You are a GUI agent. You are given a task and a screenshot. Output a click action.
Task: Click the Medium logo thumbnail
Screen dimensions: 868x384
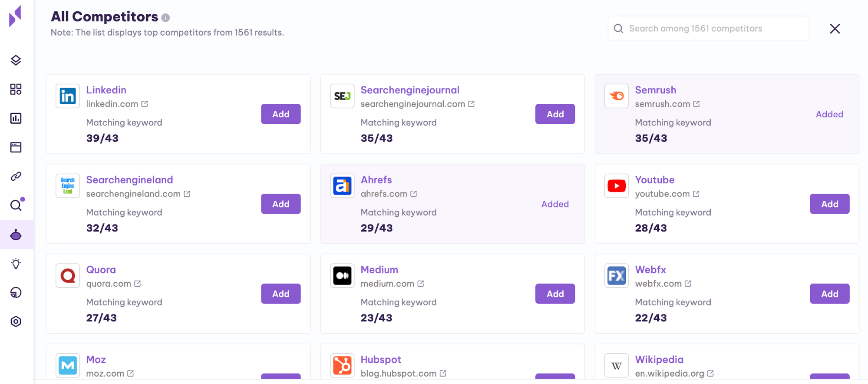[x=342, y=276]
